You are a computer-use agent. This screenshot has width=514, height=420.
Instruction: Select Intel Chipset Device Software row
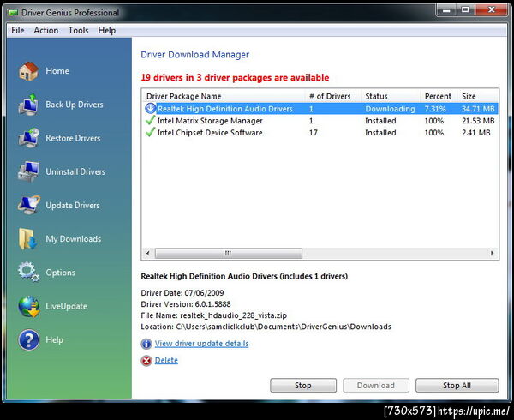click(320, 133)
